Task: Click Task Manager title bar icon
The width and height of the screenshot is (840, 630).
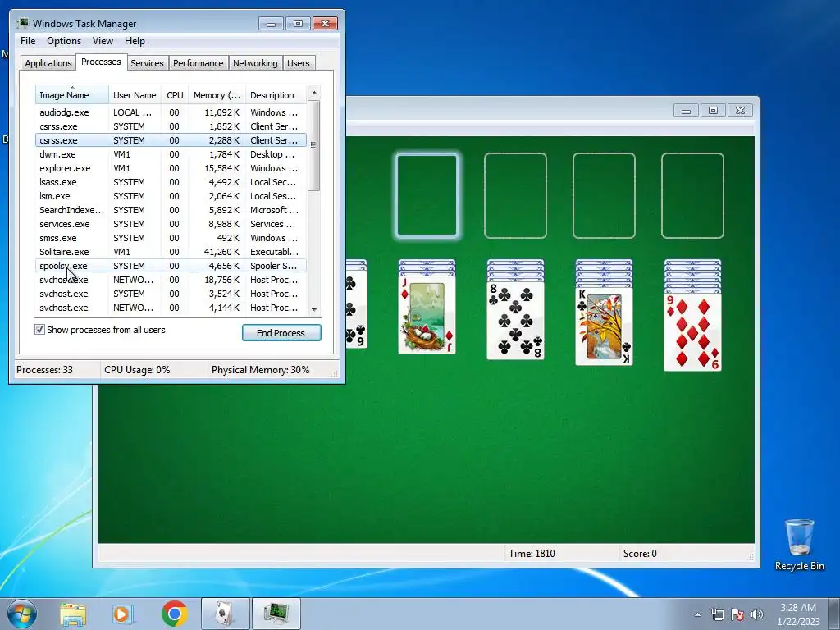Action: (x=22, y=23)
